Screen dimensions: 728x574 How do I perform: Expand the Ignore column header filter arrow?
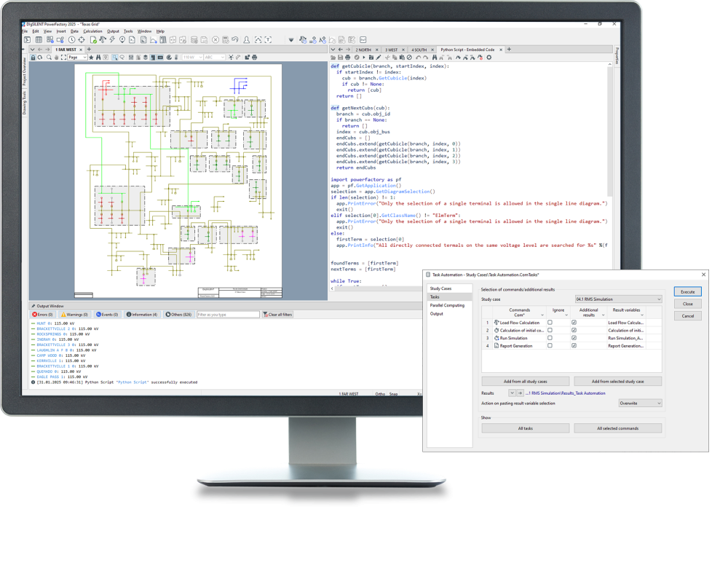pyautogui.click(x=566, y=315)
